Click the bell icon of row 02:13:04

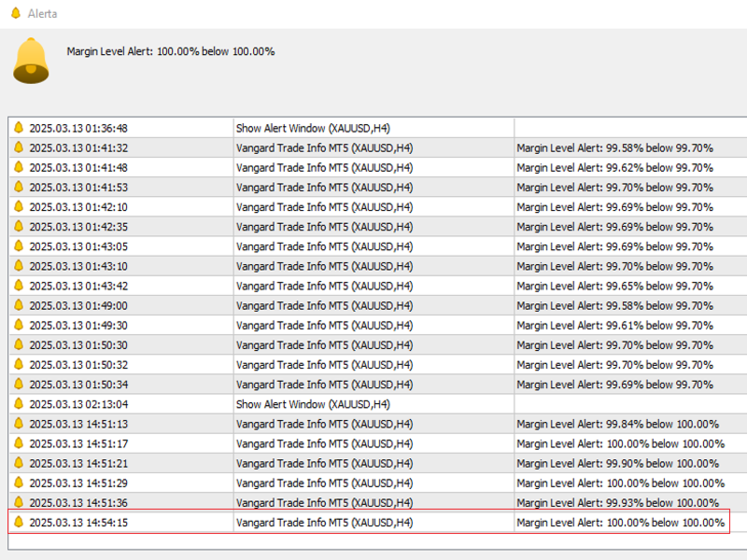tap(19, 404)
